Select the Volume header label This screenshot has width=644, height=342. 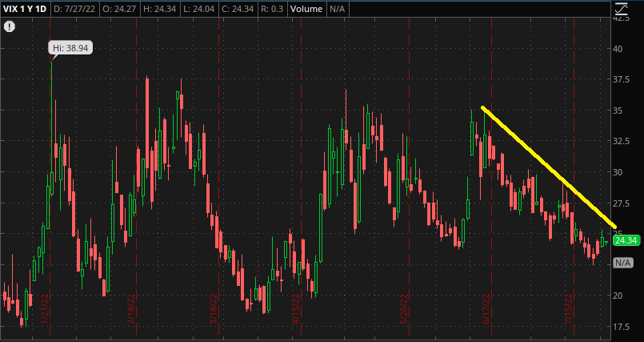[306, 9]
